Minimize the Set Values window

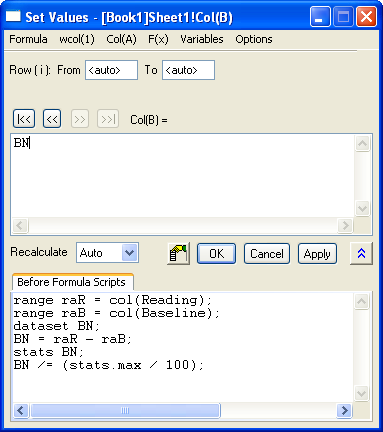point(320,17)
